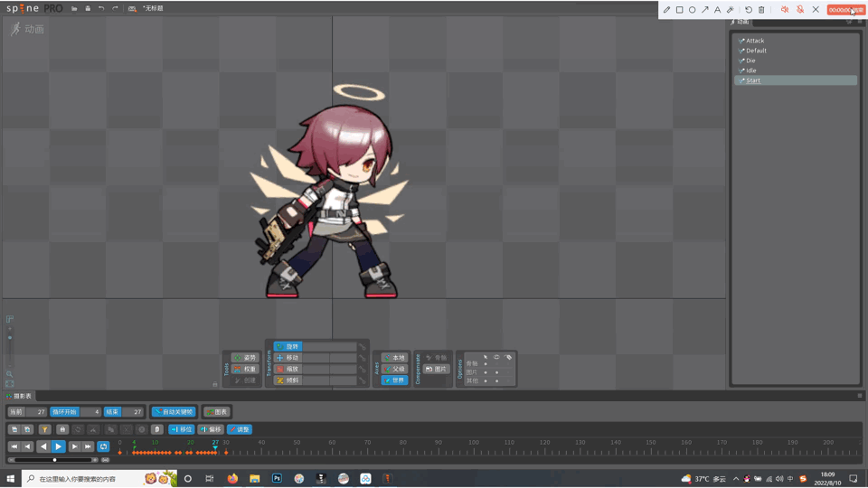
Task: Click the timeline zoom slider handle
Action: pyautogui.click(x=55, y=460)
